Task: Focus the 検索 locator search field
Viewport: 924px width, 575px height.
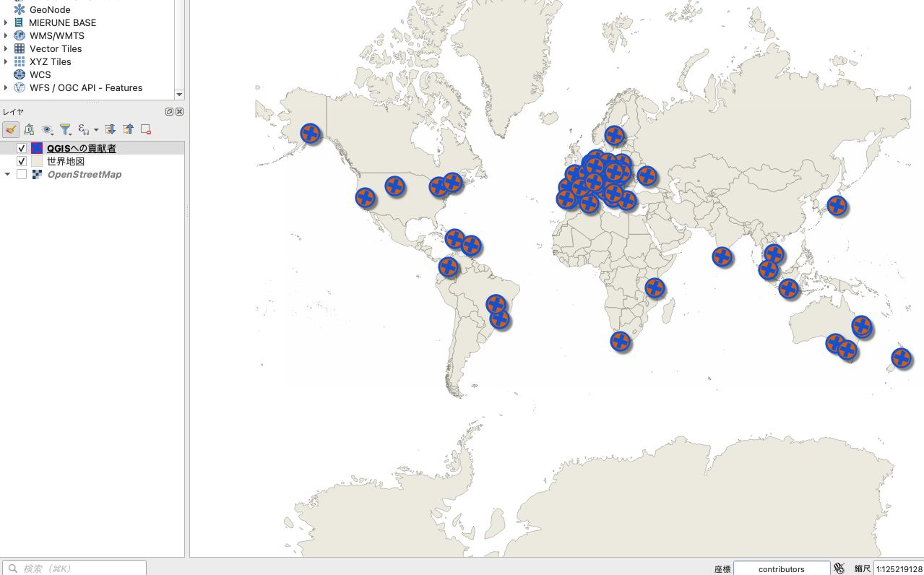Action: (74, 568)
